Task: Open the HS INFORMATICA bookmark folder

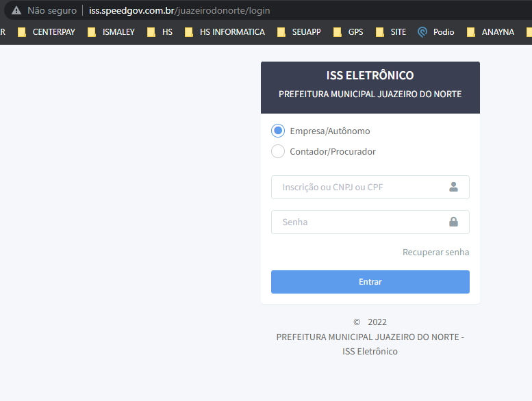Action: point(225,32)
